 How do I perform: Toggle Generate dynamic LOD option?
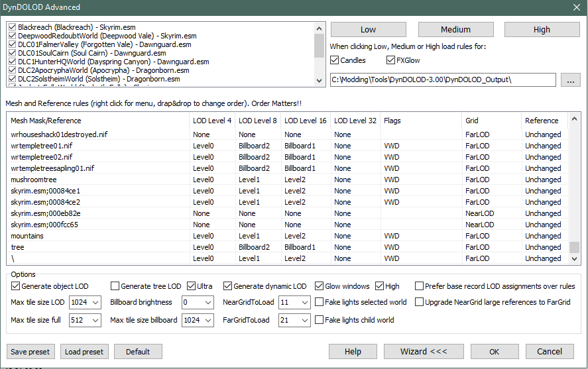point(227,286)
